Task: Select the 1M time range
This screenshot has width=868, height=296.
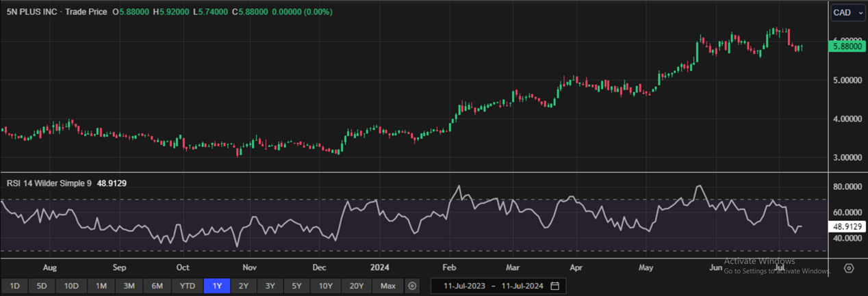Action: coord(101,286)
